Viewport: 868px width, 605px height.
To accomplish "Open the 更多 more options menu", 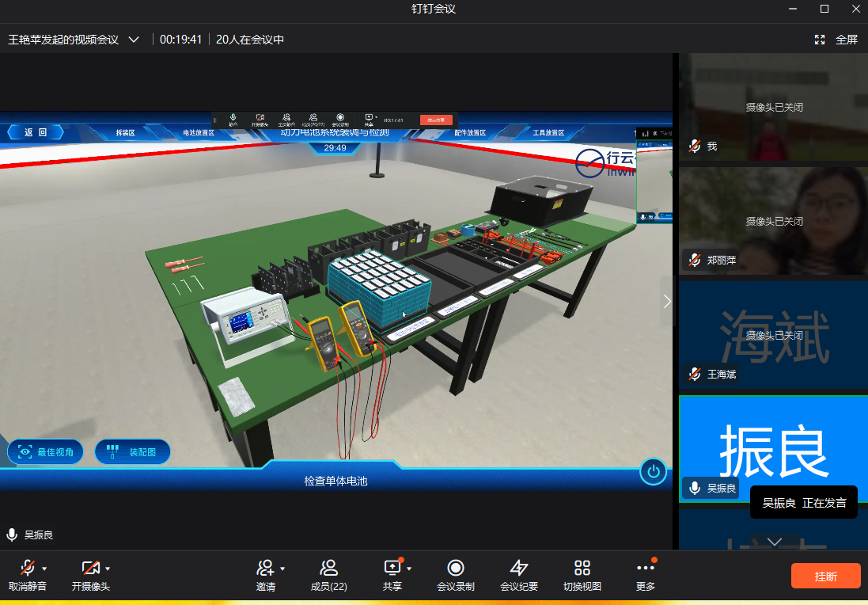I will click(x=646, y=574).
